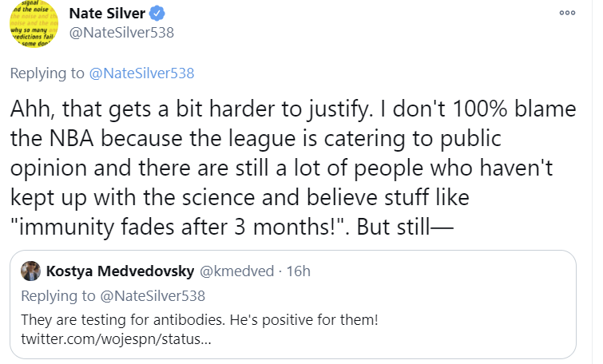The width and height of the screenshot is (603, 364).
Task: Click @NateSilver538 handle below the name
Action: coord(121,33)
